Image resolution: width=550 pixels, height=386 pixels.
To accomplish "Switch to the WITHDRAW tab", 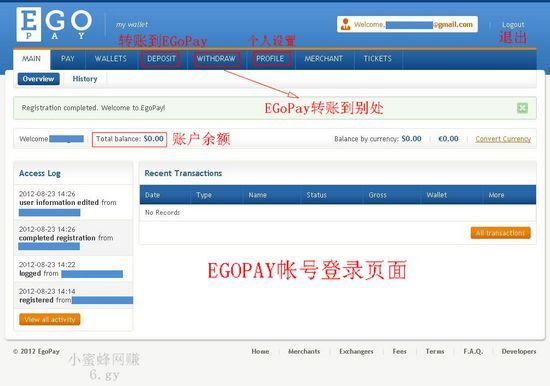I will pyautogui.click(x=216, y=59).
